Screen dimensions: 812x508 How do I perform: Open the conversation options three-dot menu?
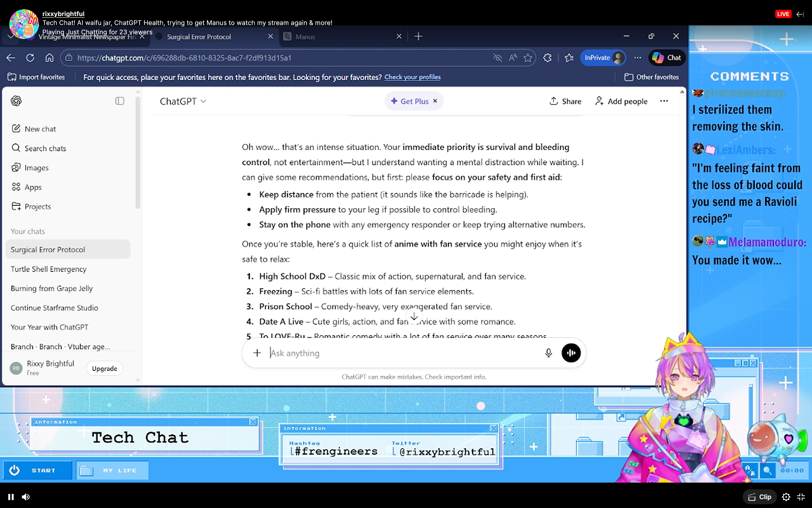(664, 101)
